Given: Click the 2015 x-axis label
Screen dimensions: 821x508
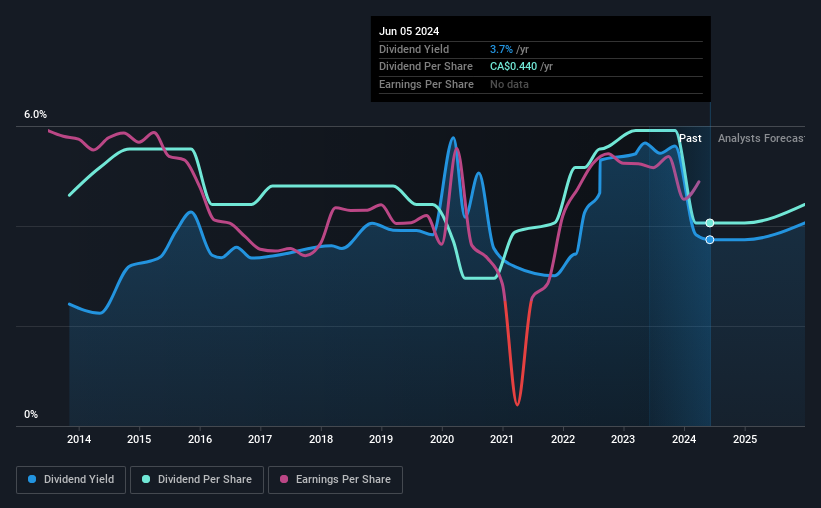Looking at the screenshot, I should click(139, 439).
